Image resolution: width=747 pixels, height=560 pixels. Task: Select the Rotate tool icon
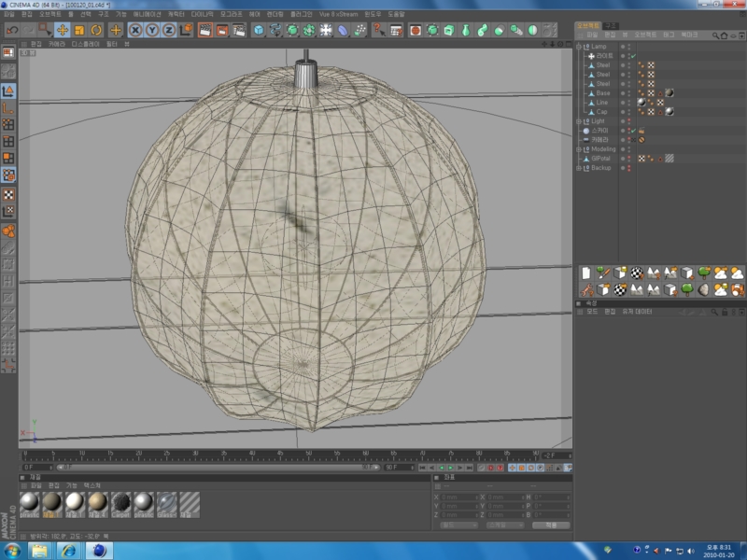(x=96, y=31)
